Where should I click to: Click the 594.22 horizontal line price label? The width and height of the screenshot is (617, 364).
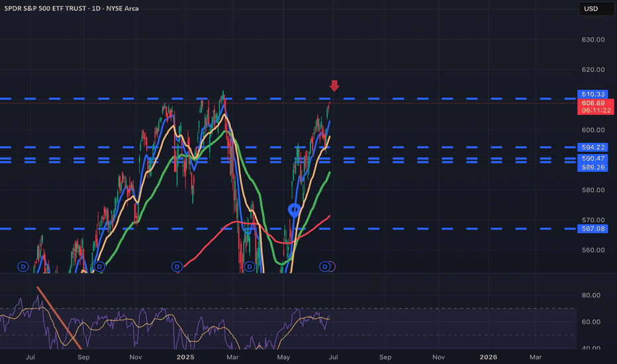click(x=593, y=147)
